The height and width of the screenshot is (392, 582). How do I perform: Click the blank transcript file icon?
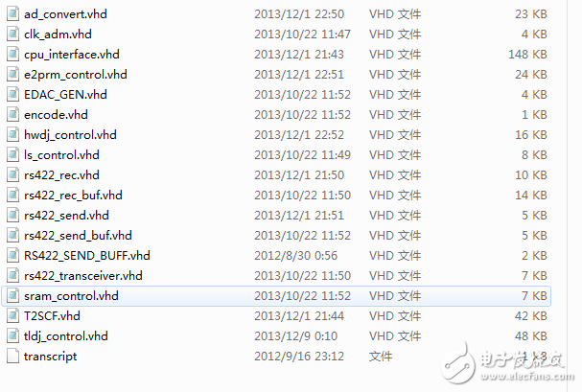tap(13, 356)
